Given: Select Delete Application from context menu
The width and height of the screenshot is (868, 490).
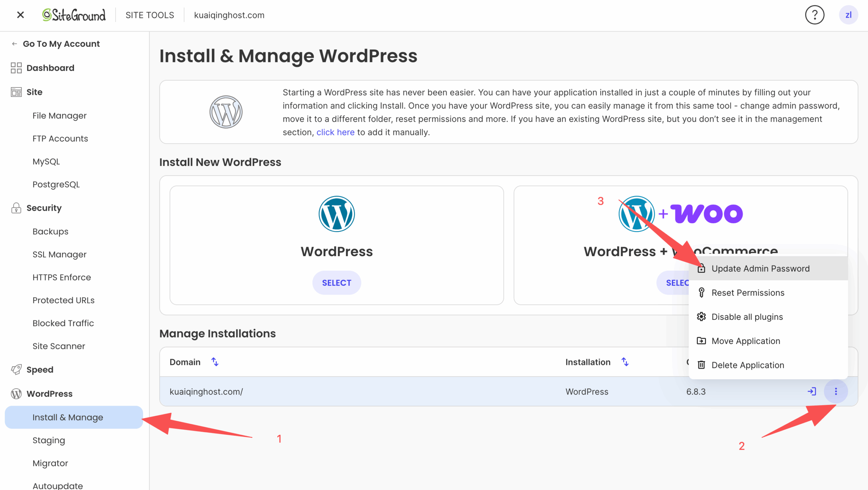Looking at the screenshot, I should point(748,365).
